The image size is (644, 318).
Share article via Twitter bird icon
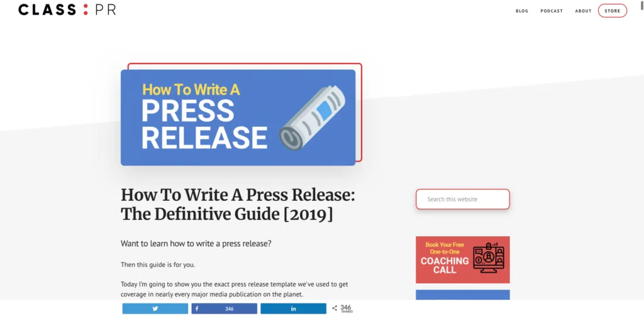pos(155,309)
